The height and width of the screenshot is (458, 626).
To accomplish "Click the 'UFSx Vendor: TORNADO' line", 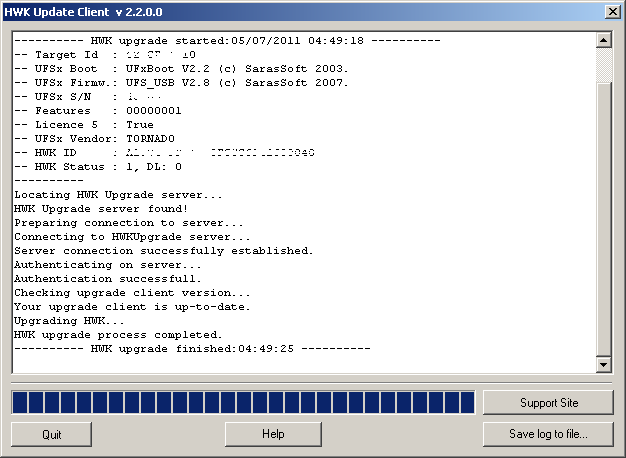I will coord(95,139).
